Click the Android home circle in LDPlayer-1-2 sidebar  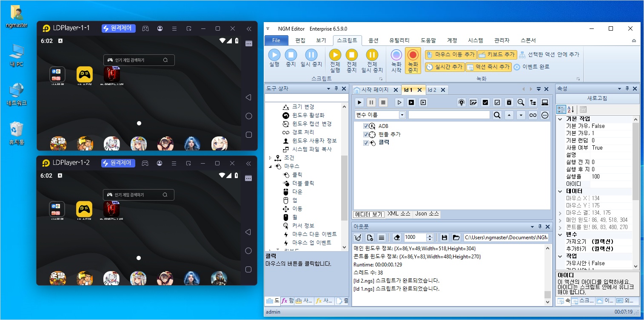(x=249, y=250)
